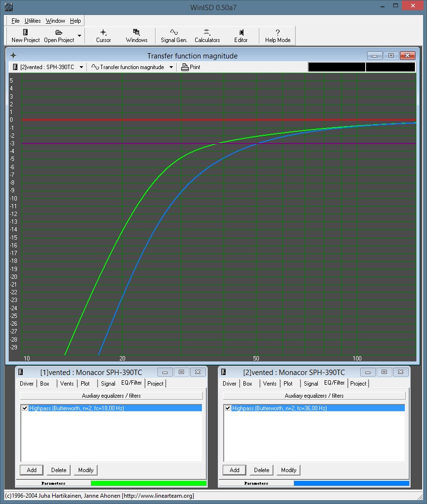Switch to the Vents tab in project 1
The width and height of the screenshot is (427, 504).
click(x=67, y=384)
